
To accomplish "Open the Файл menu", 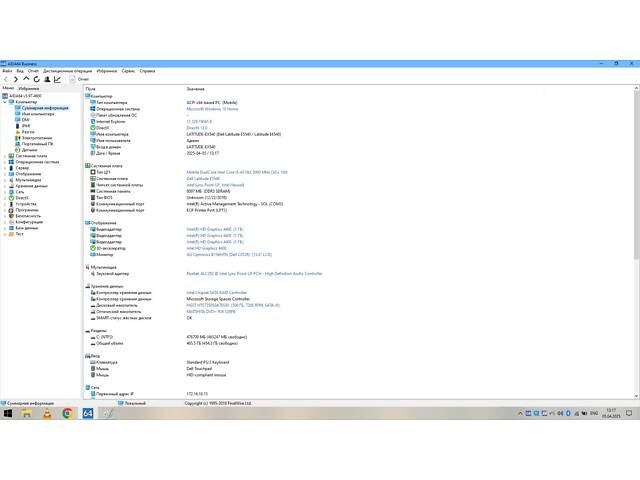I will point(7,71).
